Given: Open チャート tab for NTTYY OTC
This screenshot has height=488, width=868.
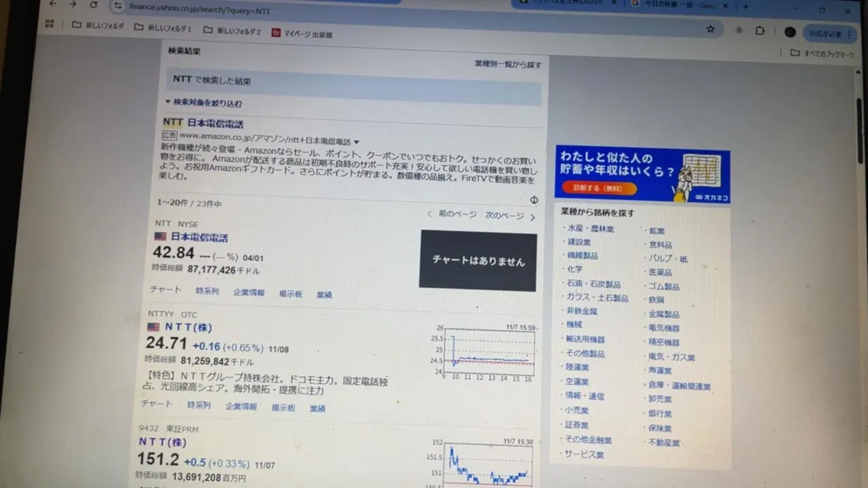Looking at the screenshot, I should point(157,403).
